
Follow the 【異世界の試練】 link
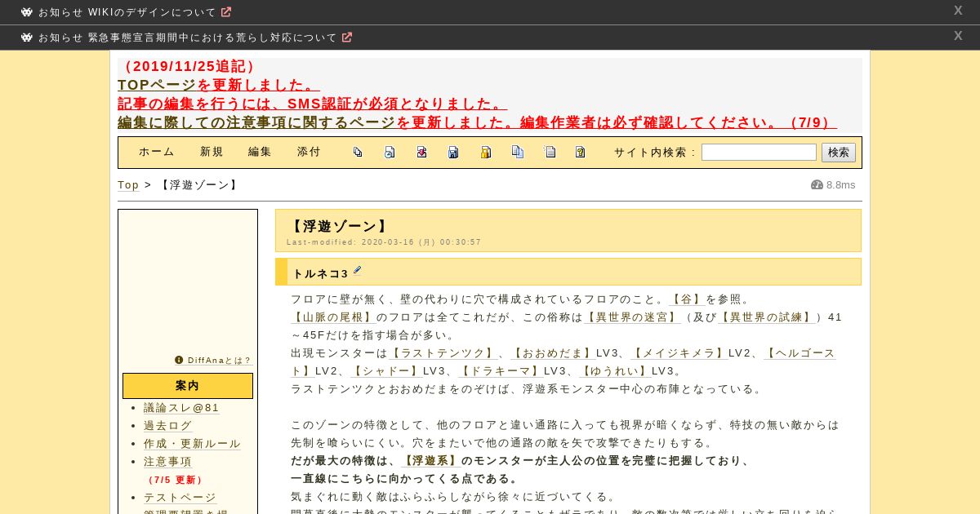click(767, 317)
